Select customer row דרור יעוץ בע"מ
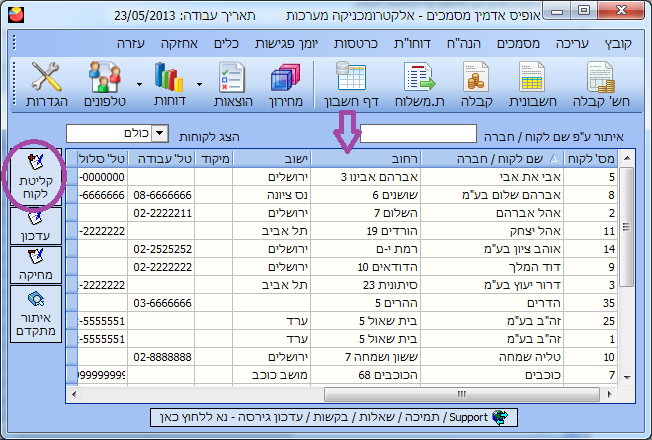 click(x=341, y=285)
